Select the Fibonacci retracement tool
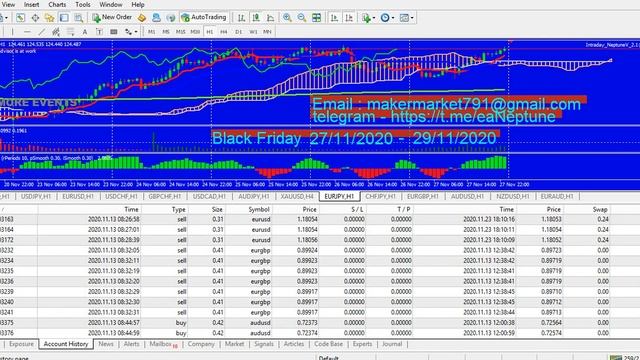Screen dimensions: 640x360 71,32
